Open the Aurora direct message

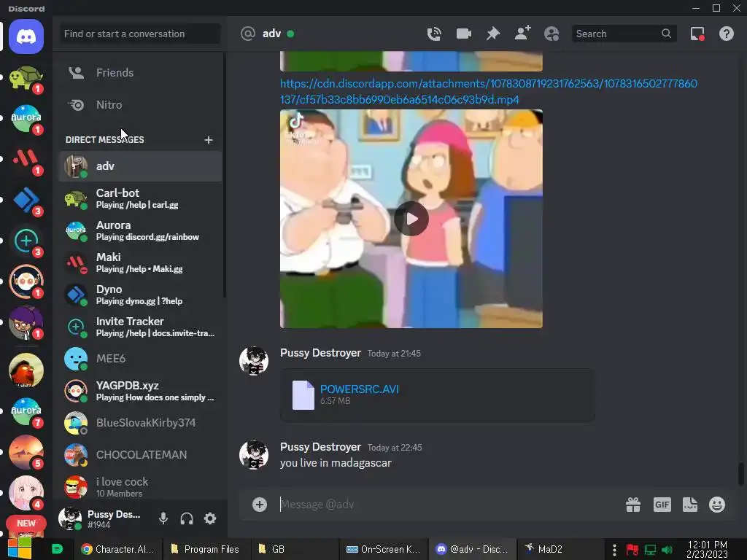tap(141, 230)
